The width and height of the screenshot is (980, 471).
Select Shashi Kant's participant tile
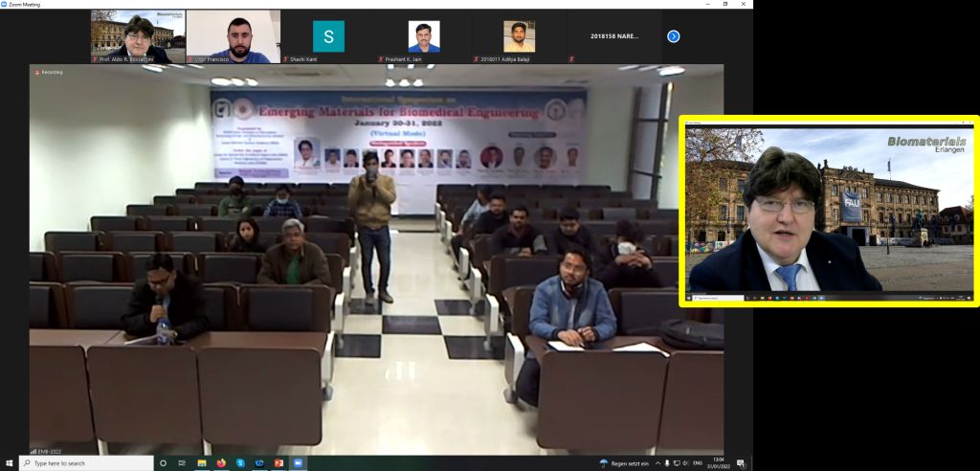click(x=328, y=36)
